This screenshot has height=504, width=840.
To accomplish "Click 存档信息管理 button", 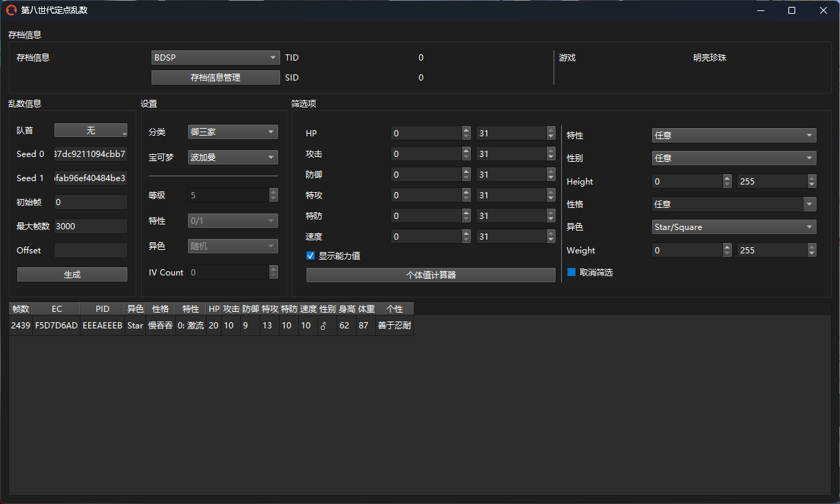I will click(x=215, y=78).
